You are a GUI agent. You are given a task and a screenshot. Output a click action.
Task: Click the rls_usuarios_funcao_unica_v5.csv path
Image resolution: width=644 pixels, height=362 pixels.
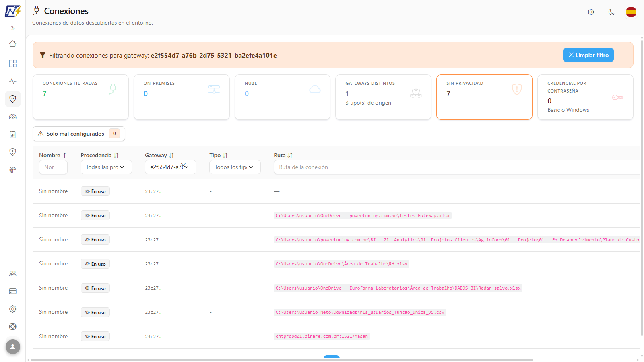point(360,312)
